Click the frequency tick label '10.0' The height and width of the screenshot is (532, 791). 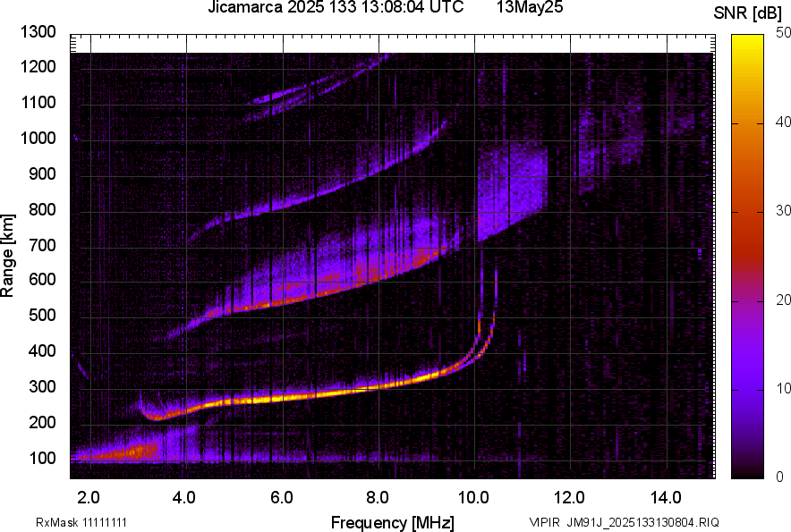[473, 498]
